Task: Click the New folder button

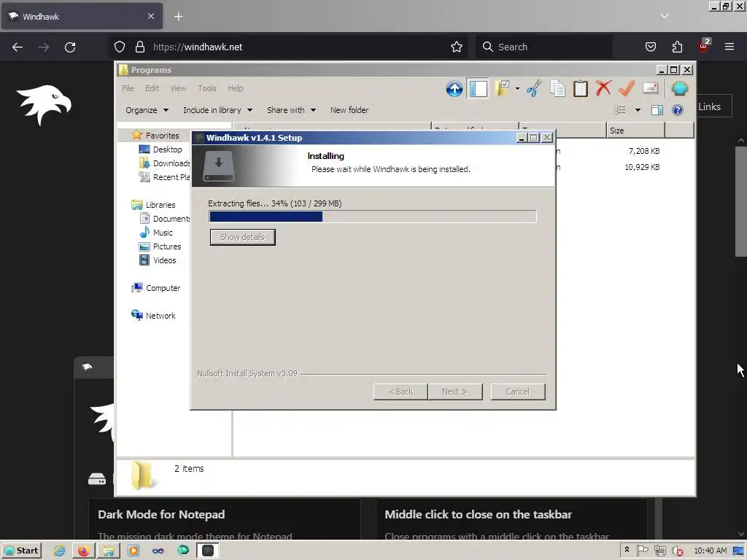Action: (x=349, y=110)
